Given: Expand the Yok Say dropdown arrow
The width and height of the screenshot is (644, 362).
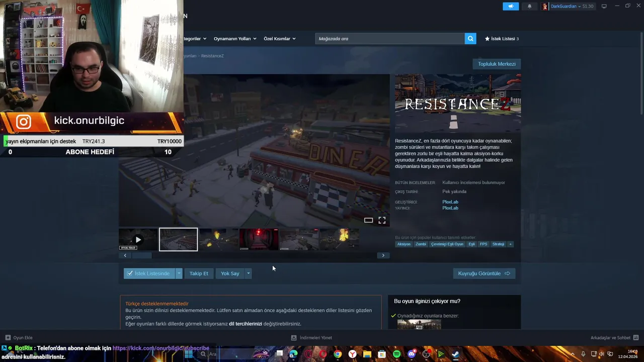Looking at the screenshot, I should pyautogui.click(x=248, y=274).
